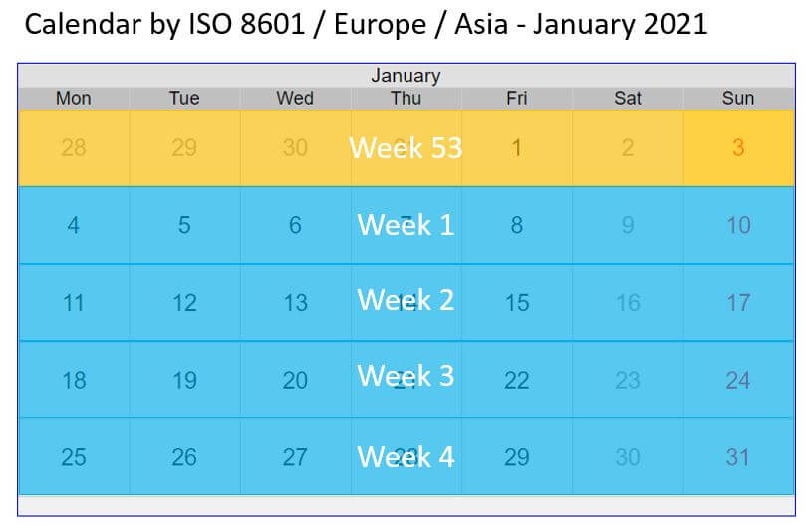Pick Wednesday the 13th

pyautogui.click(x=295, y=303)
